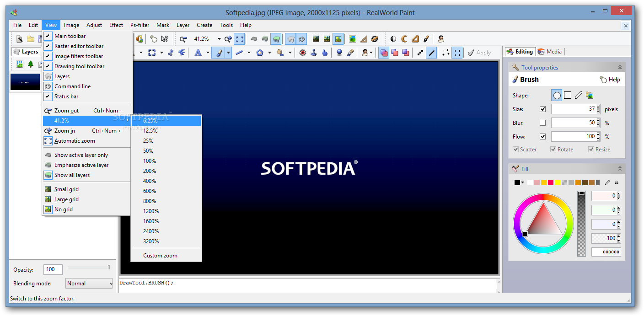Switch to the Media tab
The image size is (644, 316).
550,52
